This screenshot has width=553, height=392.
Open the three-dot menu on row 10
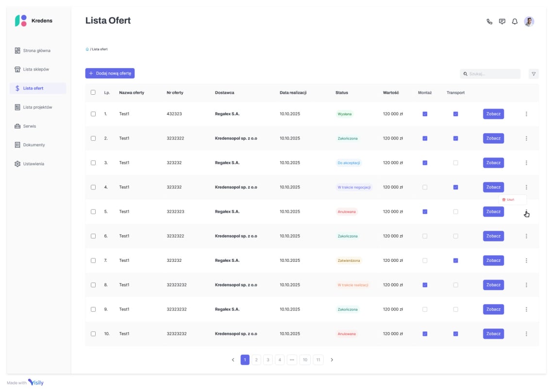526,334
